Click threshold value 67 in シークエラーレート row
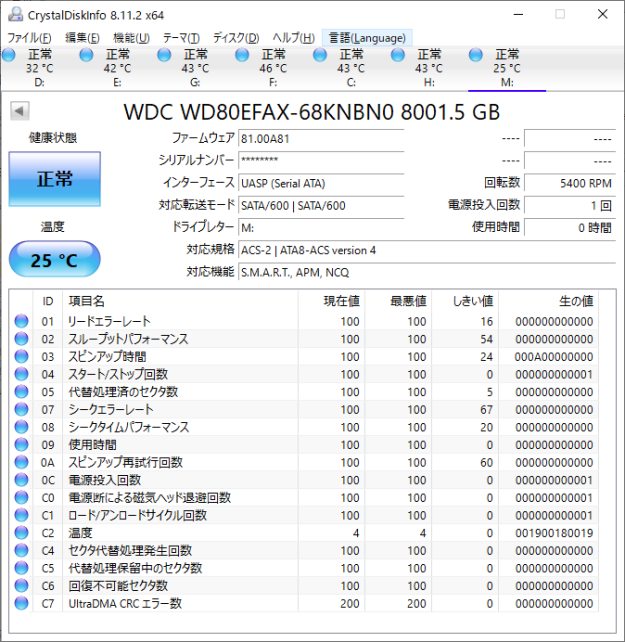625x642 pixels. 486,409
